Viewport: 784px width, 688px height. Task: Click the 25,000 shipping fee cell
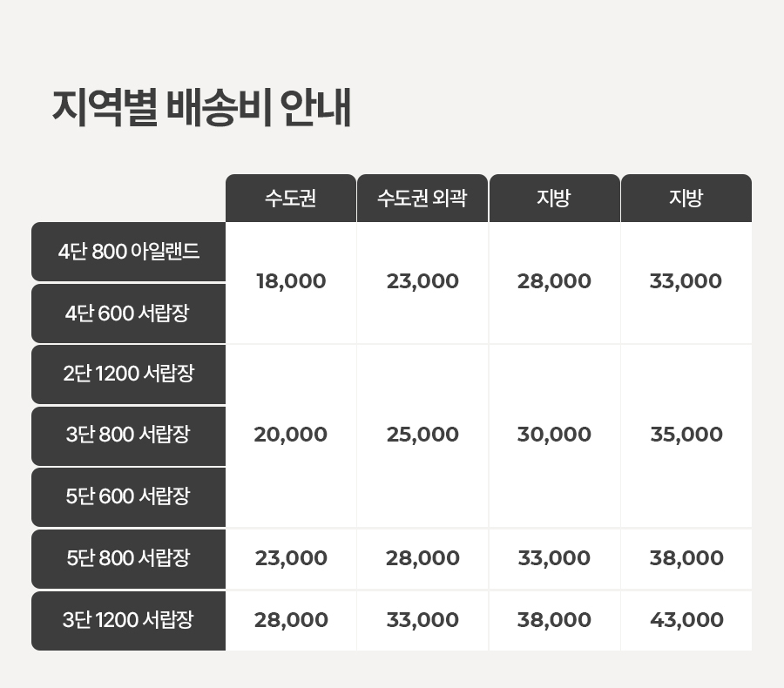pyautogui.click(x=422, y=435)
